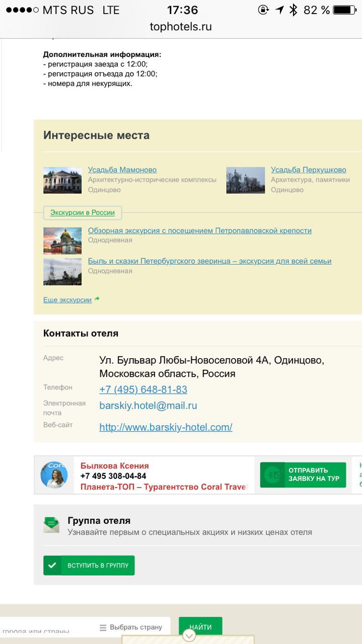Call hotel phone +7 (495) 648-81-83

tap(143, 390)
